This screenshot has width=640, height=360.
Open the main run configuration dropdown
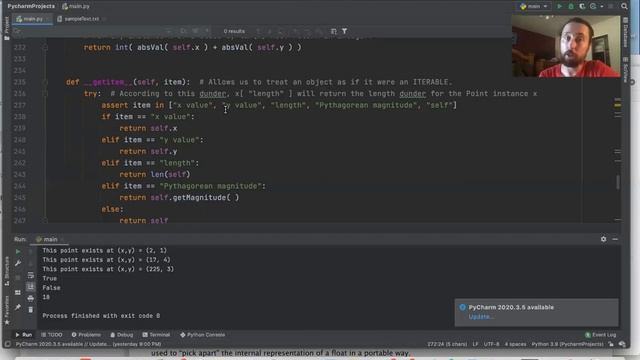[x=534, y=6]
